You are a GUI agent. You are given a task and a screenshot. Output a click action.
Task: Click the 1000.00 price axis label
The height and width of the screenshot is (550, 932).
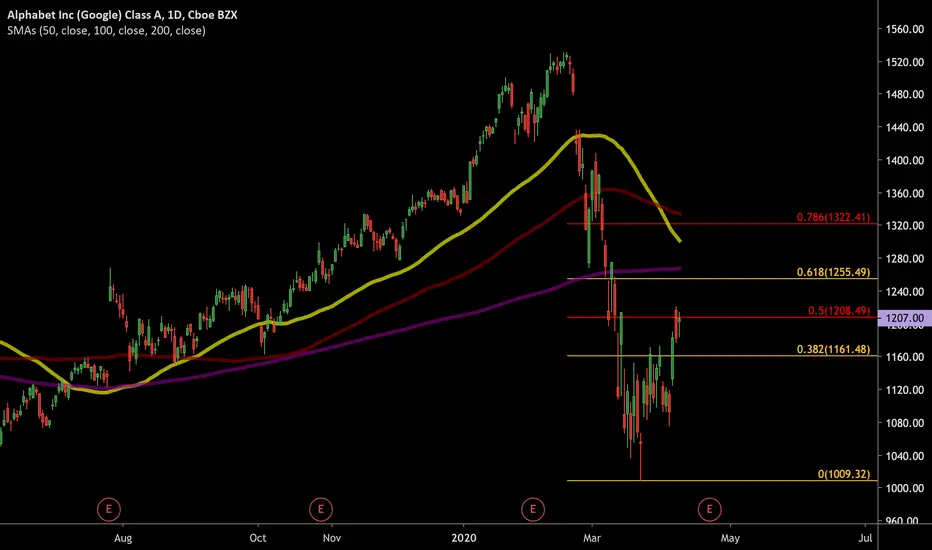coord(905,488)
